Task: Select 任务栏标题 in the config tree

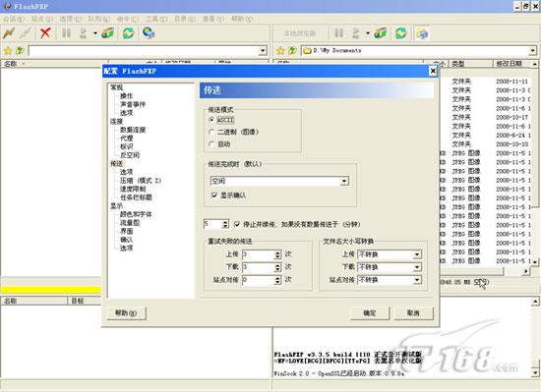Action: point(136,197)
